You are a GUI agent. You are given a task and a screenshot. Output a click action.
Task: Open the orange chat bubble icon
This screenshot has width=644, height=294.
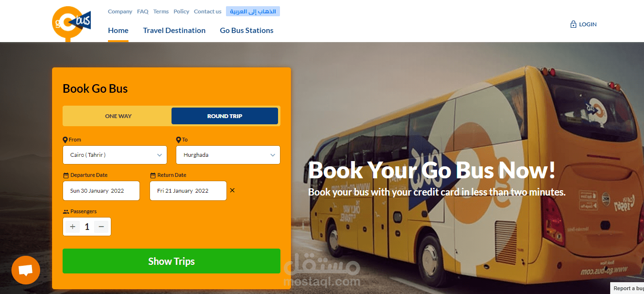point(26,270)
